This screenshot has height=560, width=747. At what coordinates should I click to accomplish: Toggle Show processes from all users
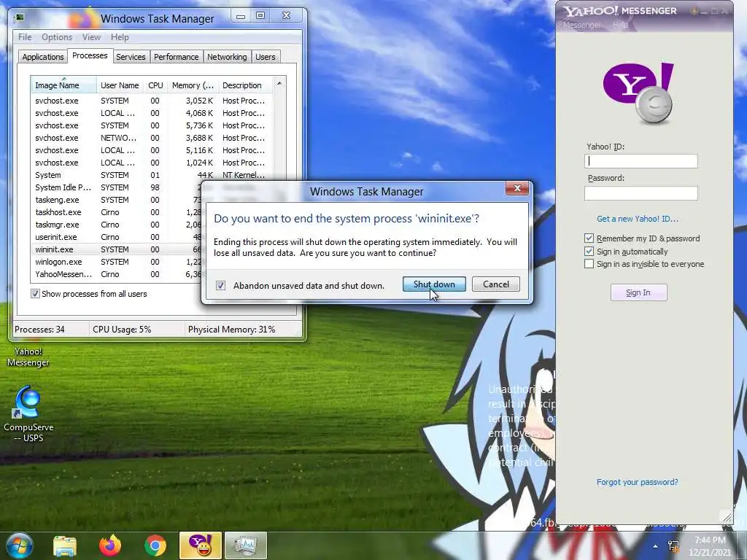click(35, 294)
